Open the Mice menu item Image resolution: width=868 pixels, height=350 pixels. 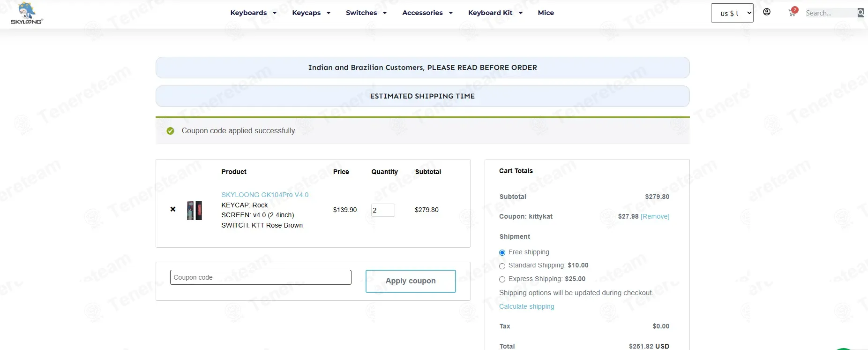546,13
